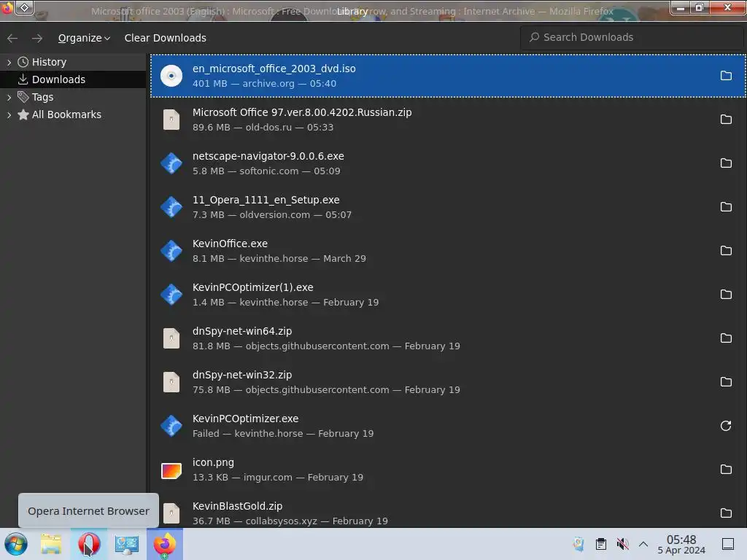Click Clear Downloads button
This screenshot has width=747, height=560.
(166, 38)
